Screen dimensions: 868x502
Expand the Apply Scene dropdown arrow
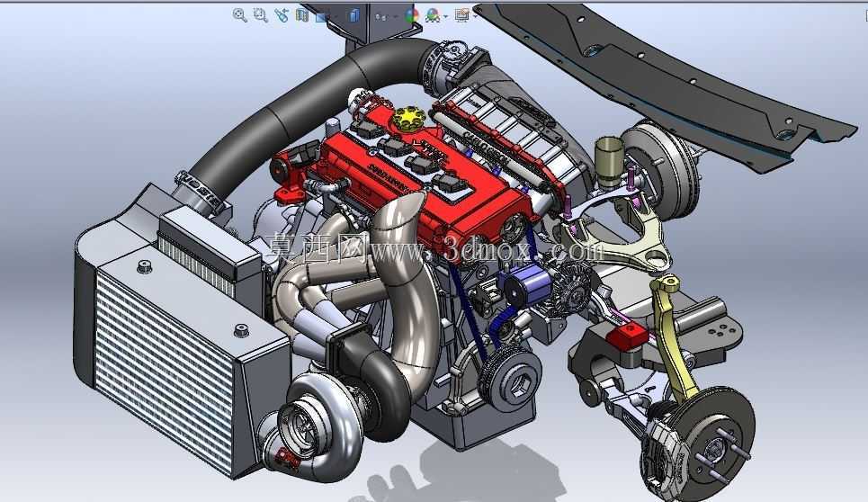pyautogui.click(x=445, y=16)
